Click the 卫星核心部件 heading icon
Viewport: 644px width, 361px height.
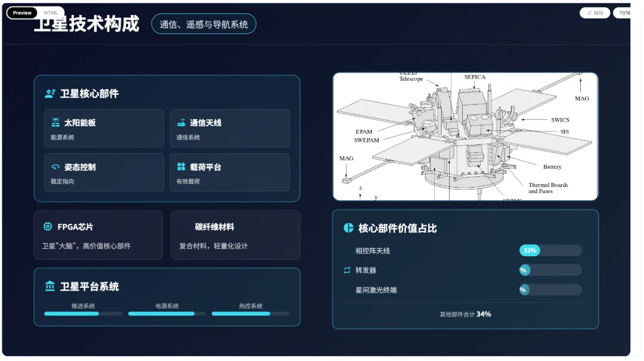click(x=50, y=94)
